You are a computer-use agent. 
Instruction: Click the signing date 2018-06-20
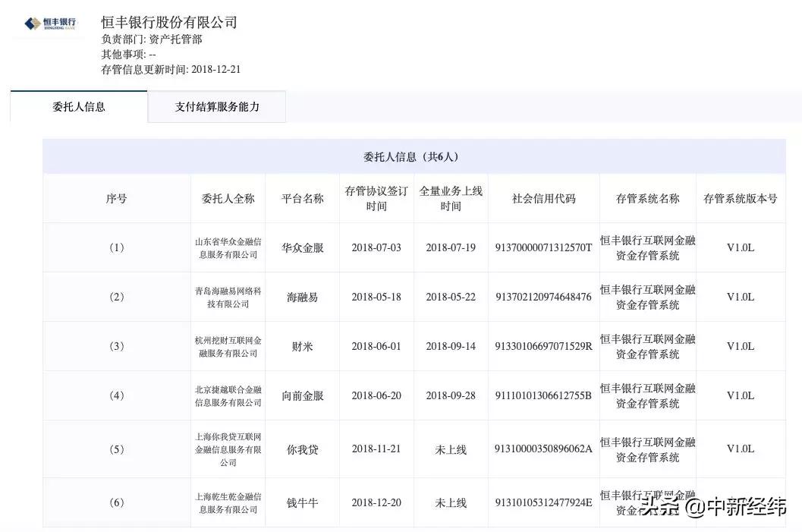(376, 395)
